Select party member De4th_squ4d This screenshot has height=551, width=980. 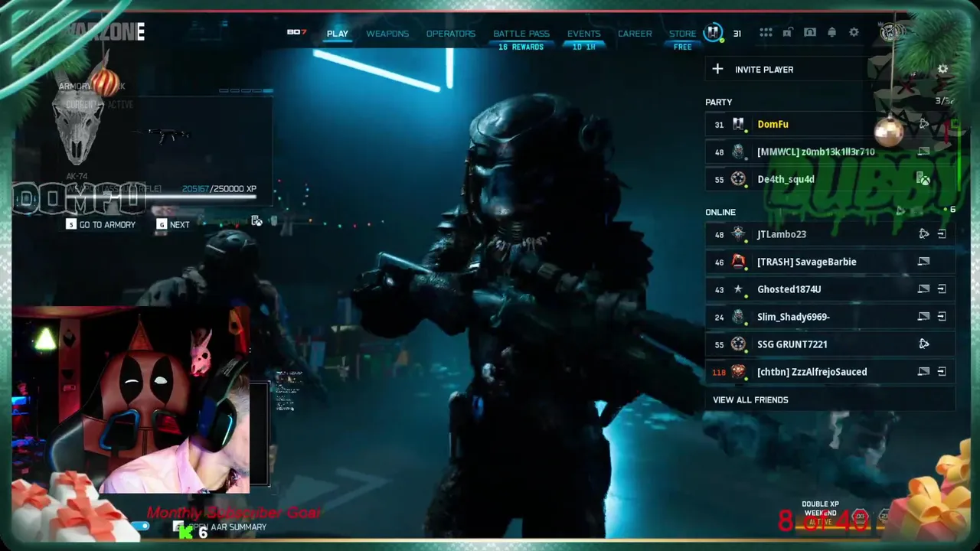(x=830, y=179)
